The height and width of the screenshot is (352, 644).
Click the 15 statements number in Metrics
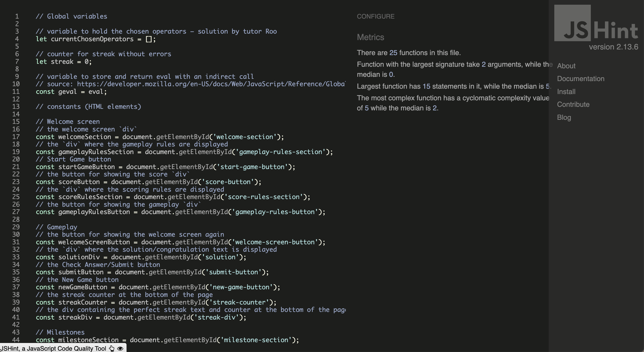(426, 86)
